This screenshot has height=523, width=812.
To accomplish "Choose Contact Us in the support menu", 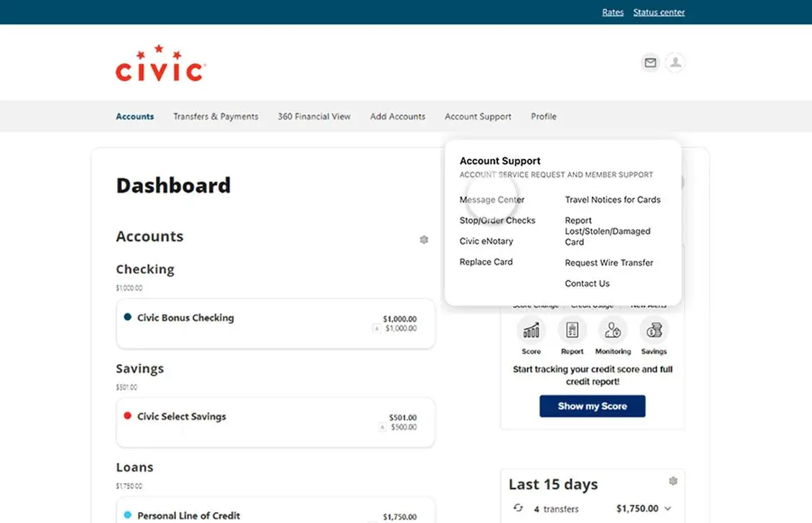I will pos(587,283).
